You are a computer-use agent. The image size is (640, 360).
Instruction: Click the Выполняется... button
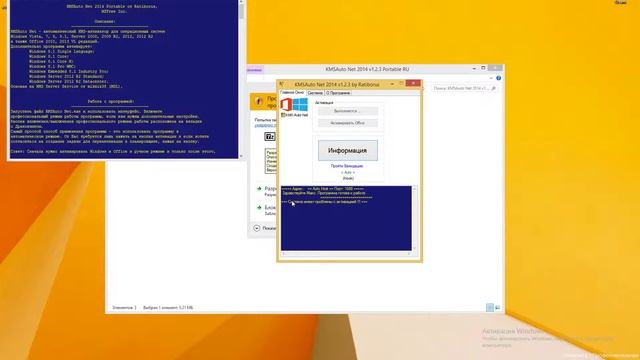tap(348, 111)
